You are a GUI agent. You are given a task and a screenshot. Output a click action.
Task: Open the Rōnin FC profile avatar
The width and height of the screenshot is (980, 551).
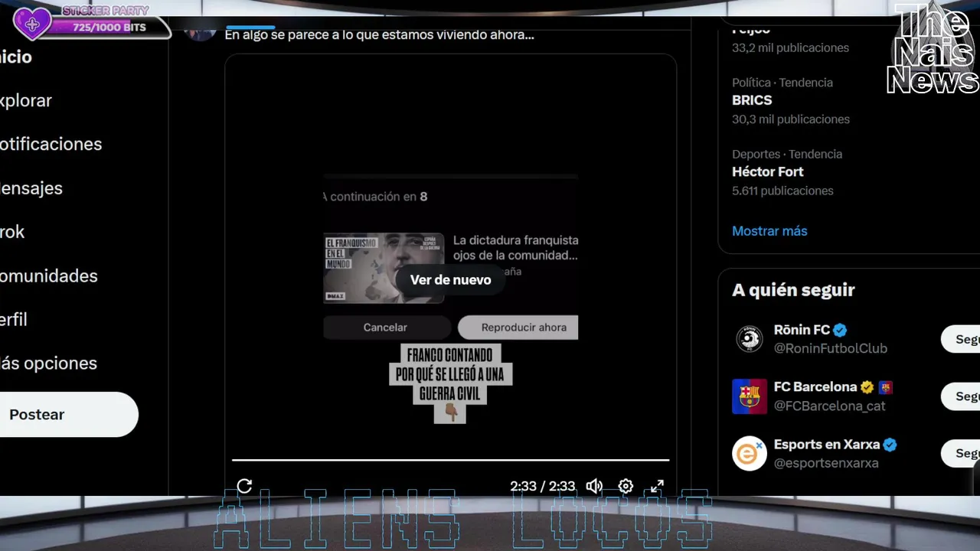(x=750, y=339)
